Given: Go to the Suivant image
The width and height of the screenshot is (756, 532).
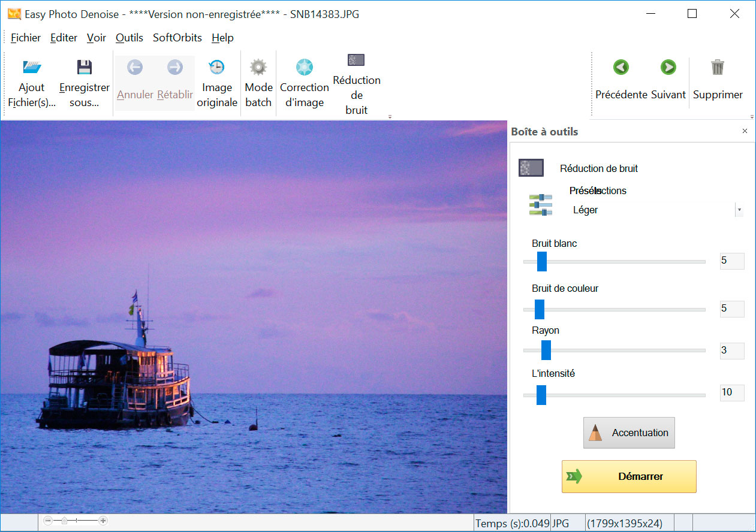Looking at the screenshot, I should [668, 67].
